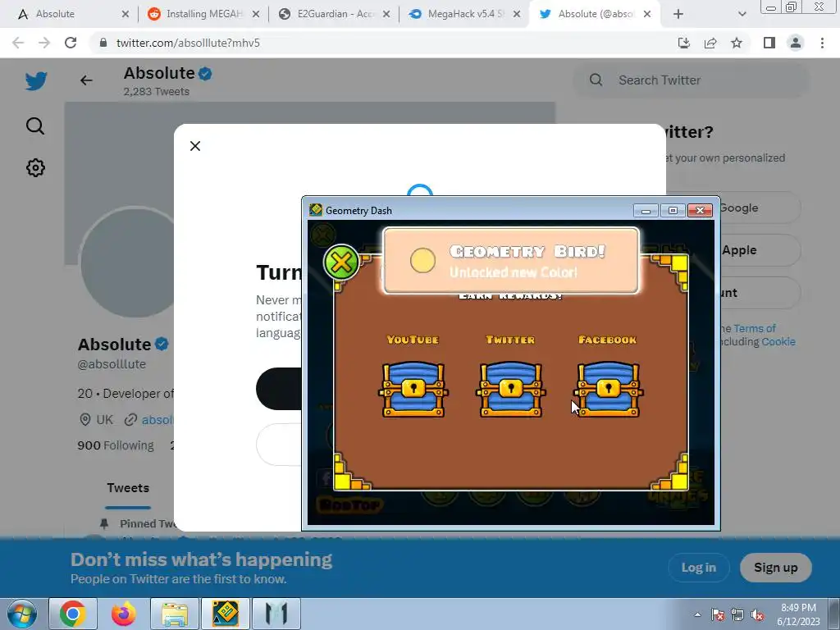Click the install app icon in address bar
This screenshot has width=840, height=630.
(684, 43)
